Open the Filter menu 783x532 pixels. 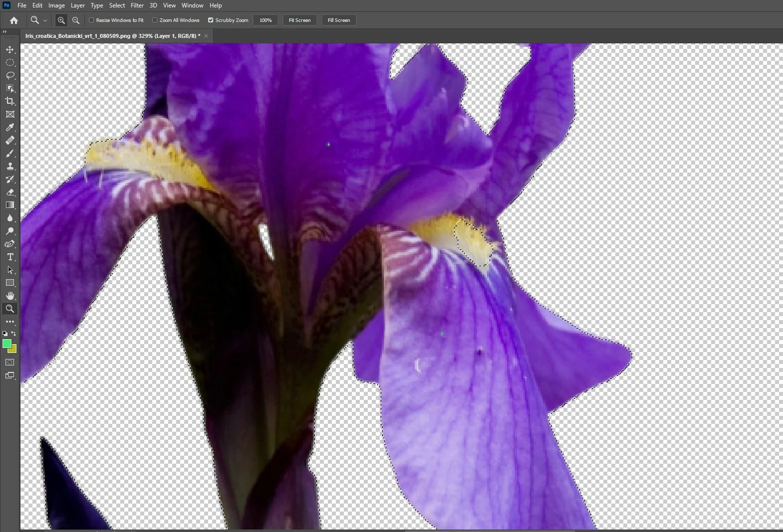click(x=137, y=5)
